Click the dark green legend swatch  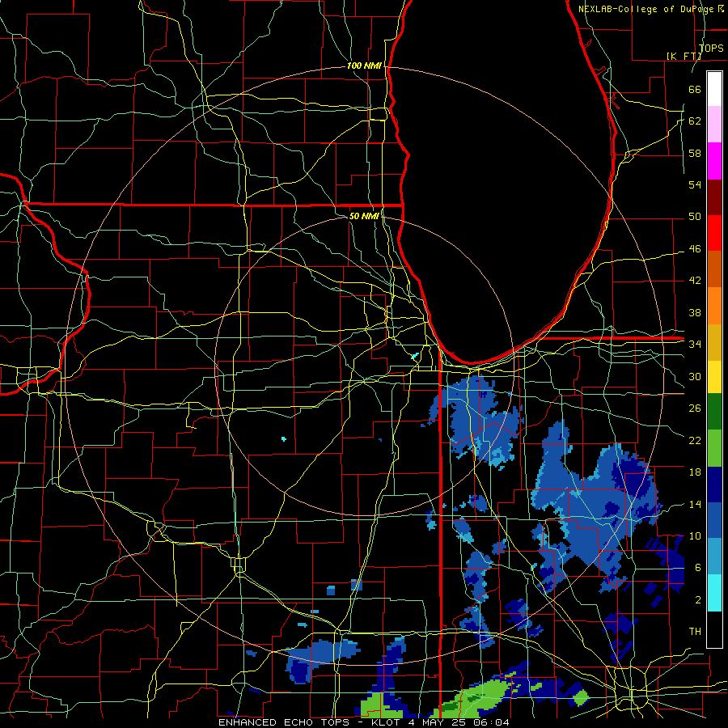(x=714, y=412)
